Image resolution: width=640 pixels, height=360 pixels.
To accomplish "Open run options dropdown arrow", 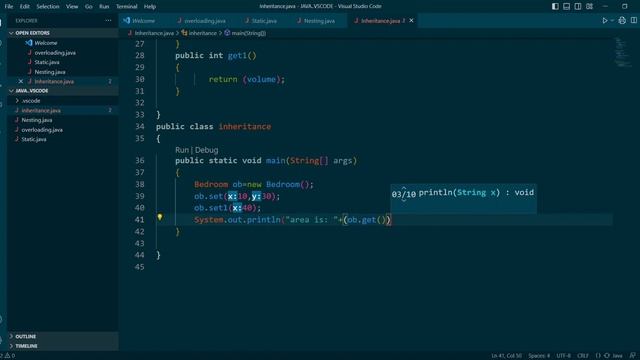I will 612,20.
